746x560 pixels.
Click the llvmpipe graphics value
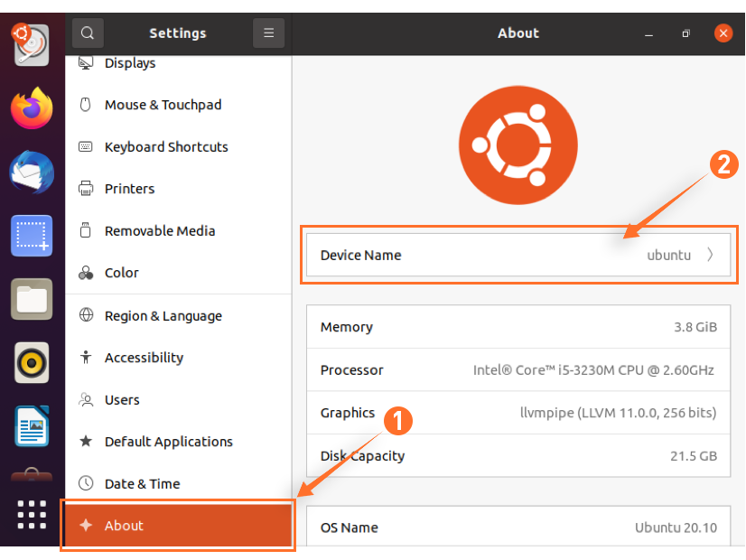(x=618, y=413)
